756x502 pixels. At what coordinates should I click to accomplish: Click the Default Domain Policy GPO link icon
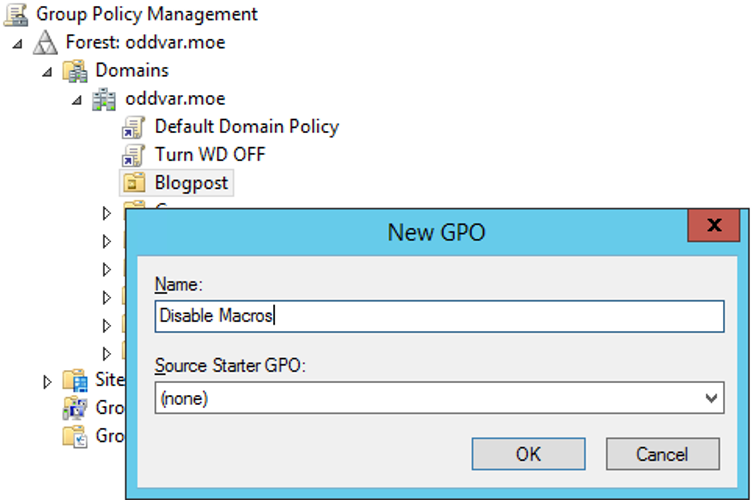pyautogui.click(x=133, y=127)
